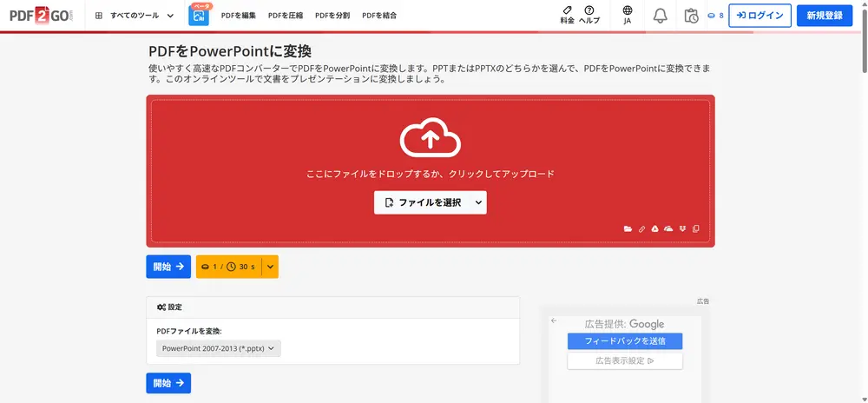This screenshot has width=868, height=403.
Task: Change language with the JA globe
Action: [x=628, y=15]
